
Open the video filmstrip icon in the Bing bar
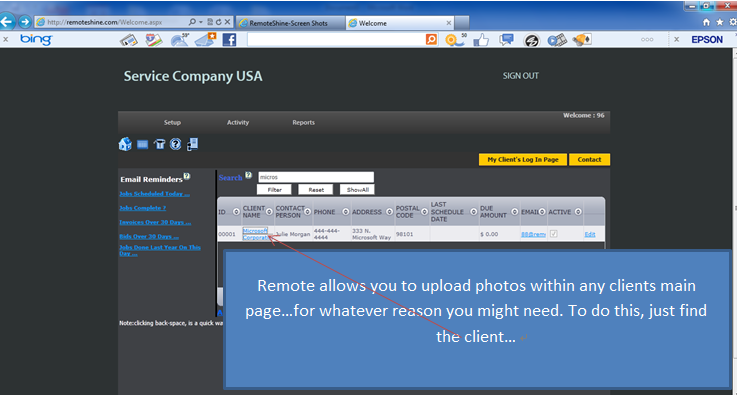557,40
